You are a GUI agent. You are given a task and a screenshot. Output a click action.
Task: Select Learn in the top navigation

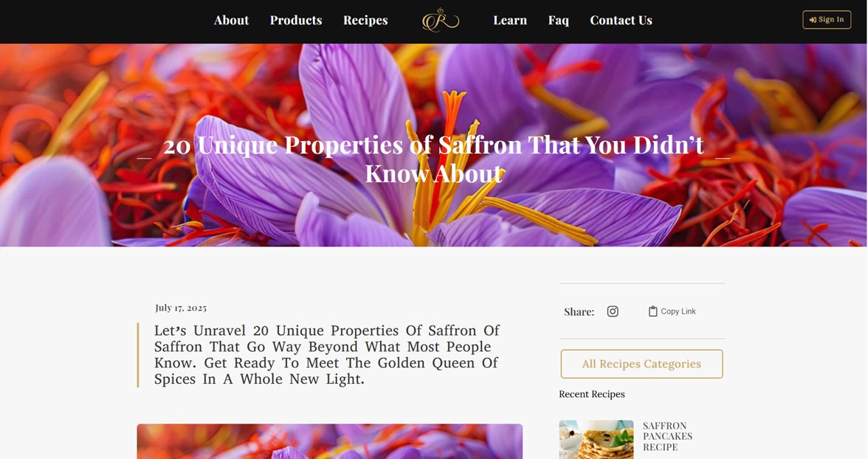(x=510, y=21)
